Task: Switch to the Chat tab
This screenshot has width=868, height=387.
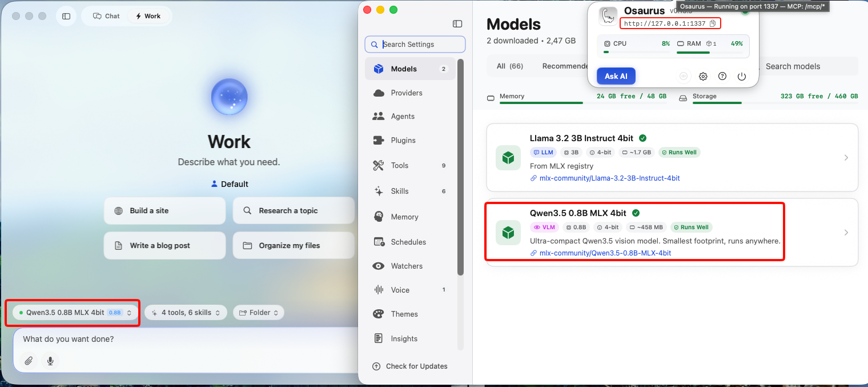Action: 106,16
